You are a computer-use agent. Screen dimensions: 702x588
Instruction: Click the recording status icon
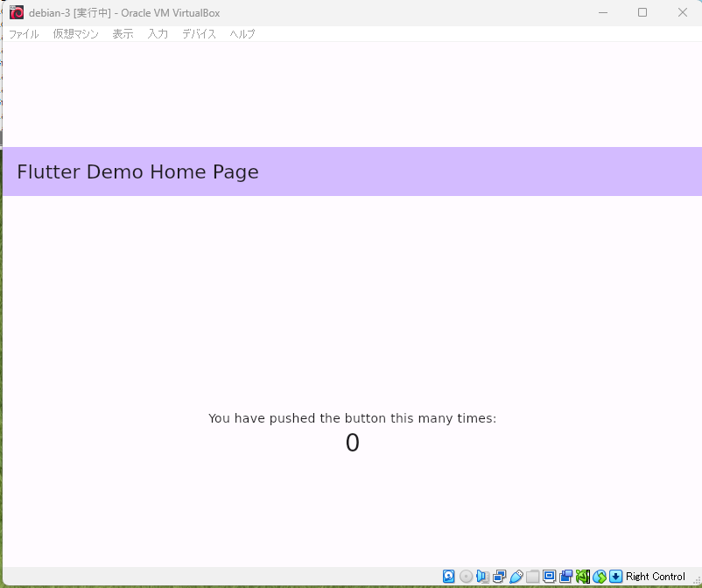point(566,576)
